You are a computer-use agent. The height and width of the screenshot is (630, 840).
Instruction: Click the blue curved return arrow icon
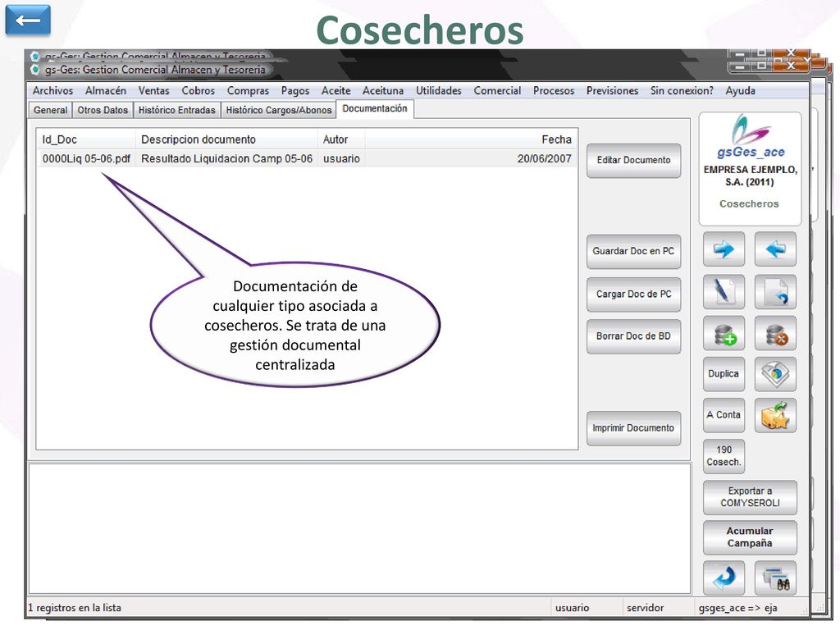[724, 577]
